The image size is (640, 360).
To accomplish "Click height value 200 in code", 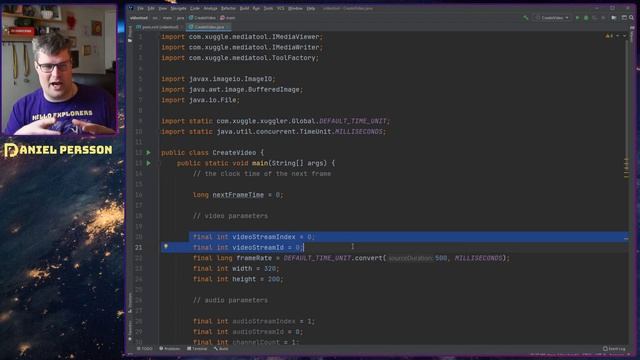I will click(273, 280).
